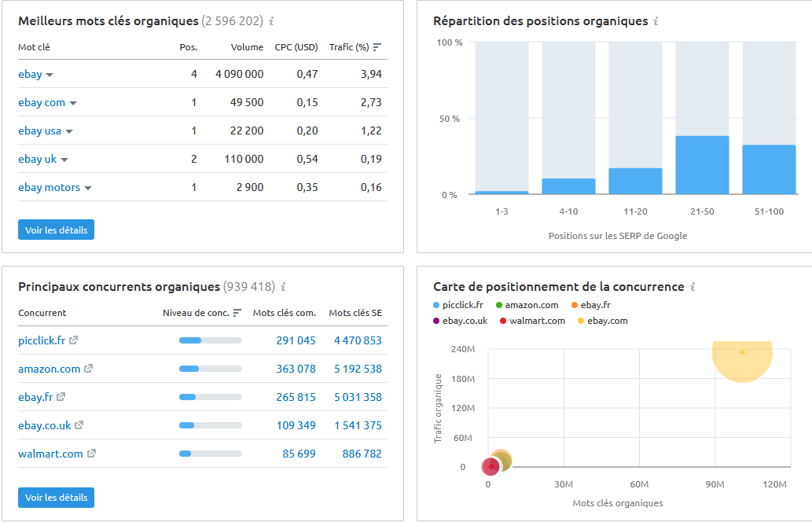
Task: Click amazon.com competition level bar
Action: coord(210,369)
